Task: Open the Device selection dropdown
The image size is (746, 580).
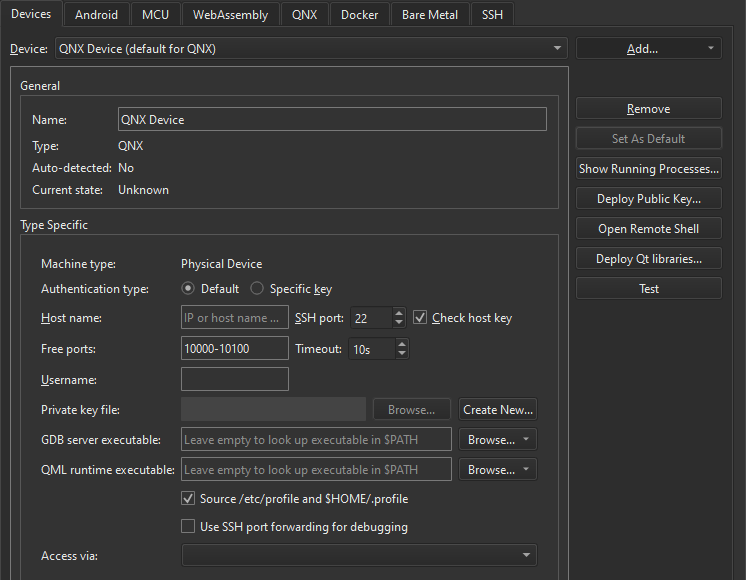Action: coord(310,48)
